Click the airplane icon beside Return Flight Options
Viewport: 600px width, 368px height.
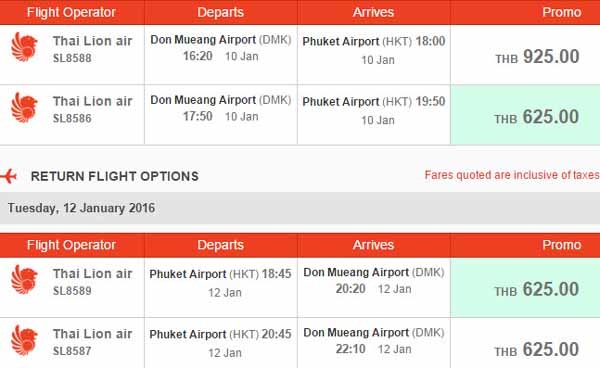point(8,176)
